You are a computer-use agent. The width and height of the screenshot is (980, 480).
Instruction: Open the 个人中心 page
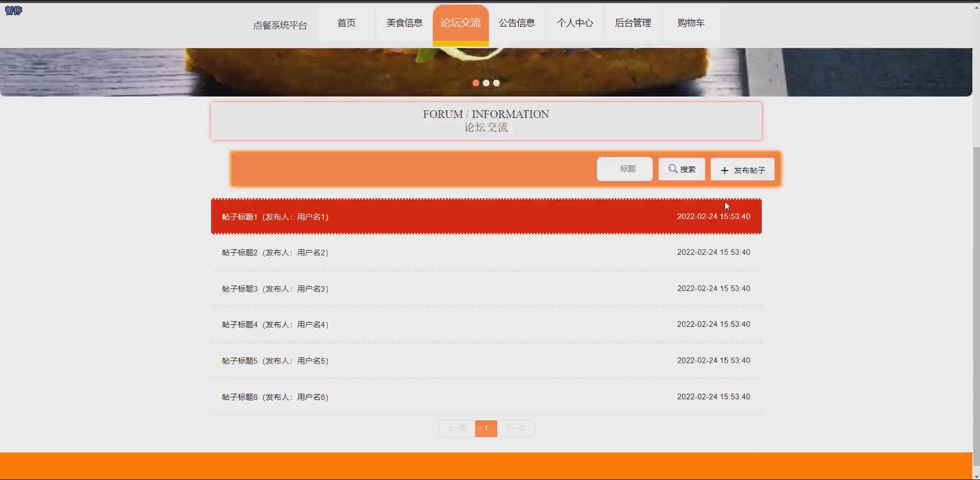[575, 23]
